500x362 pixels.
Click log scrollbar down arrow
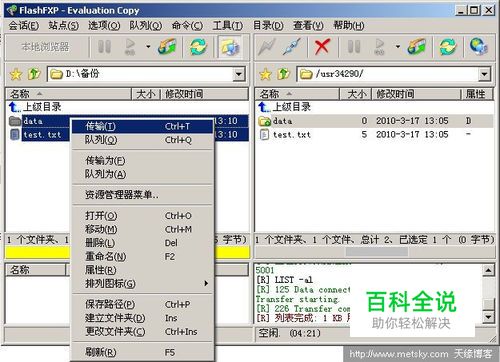pyautogui.click(x=488, y=316)
